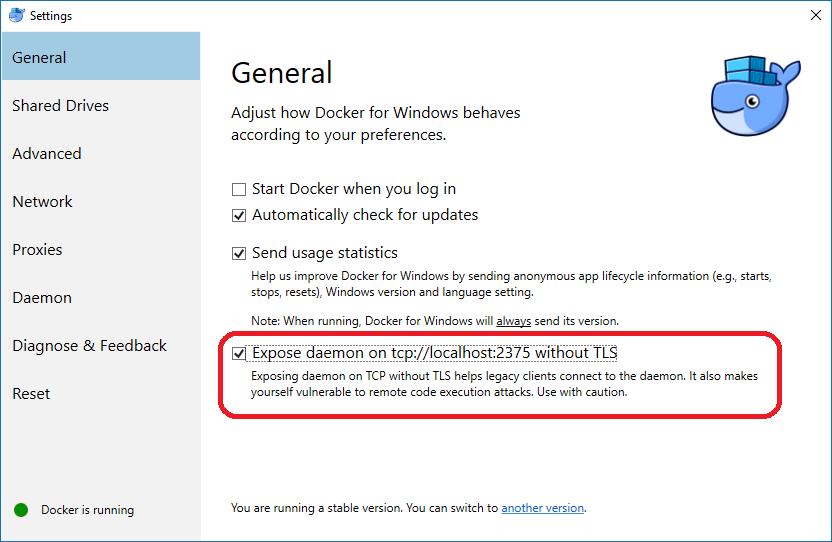This screenshot has width=832, height=542.
Task: Click the Settings window title text
Action: [x=51, y=16]
